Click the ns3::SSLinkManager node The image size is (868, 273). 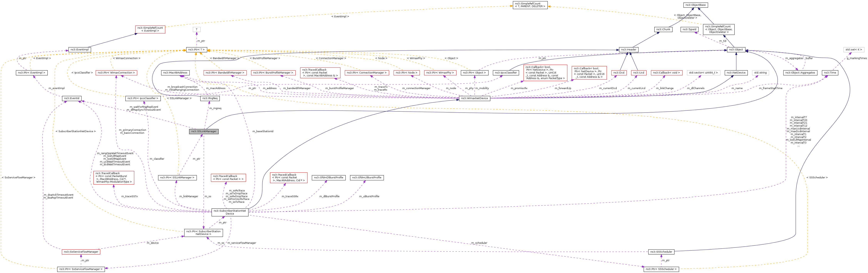(204, 131)
